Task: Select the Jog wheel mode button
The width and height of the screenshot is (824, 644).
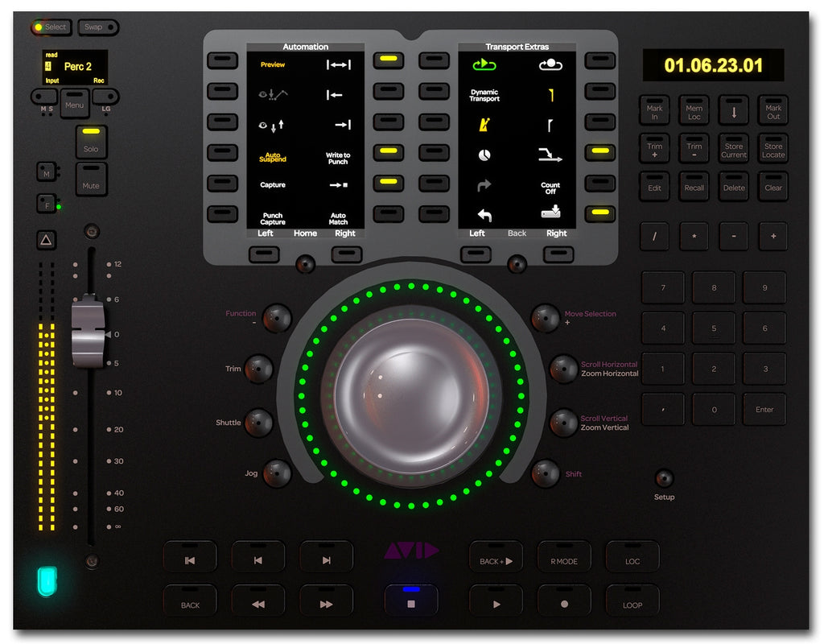Action: point(277,473)
